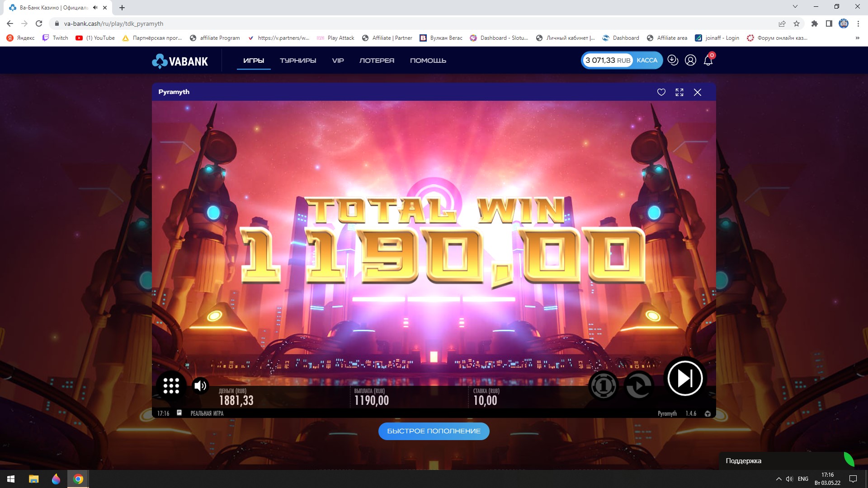Open notifications bell icon

[708, 61]
